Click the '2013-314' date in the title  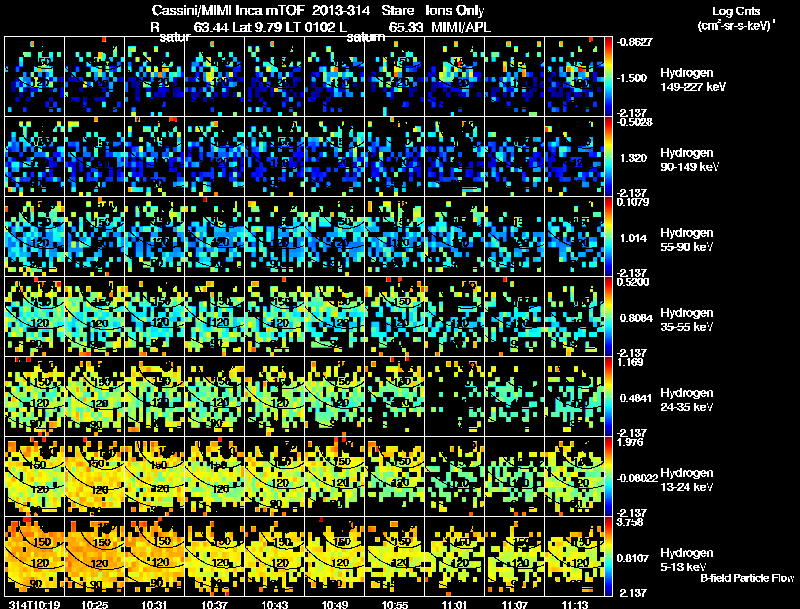click(x=340, y=11)
